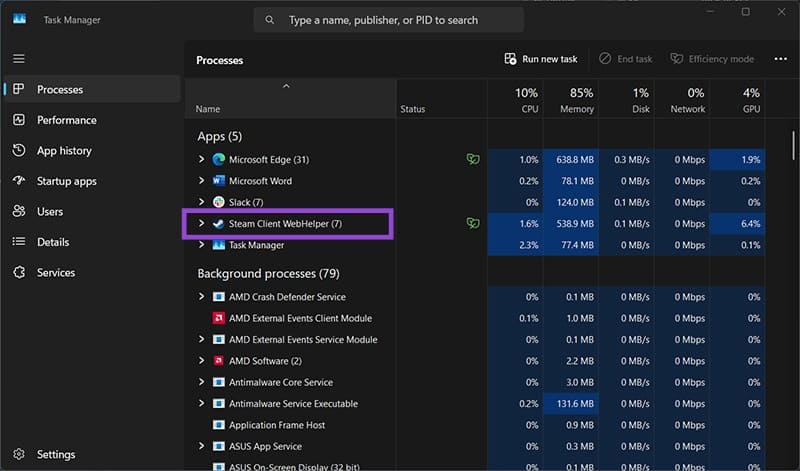The width and height of the screenshot is (800, 471).
Task: Click the process list vertical scrollbar
Action: click(x=793, y=145)
